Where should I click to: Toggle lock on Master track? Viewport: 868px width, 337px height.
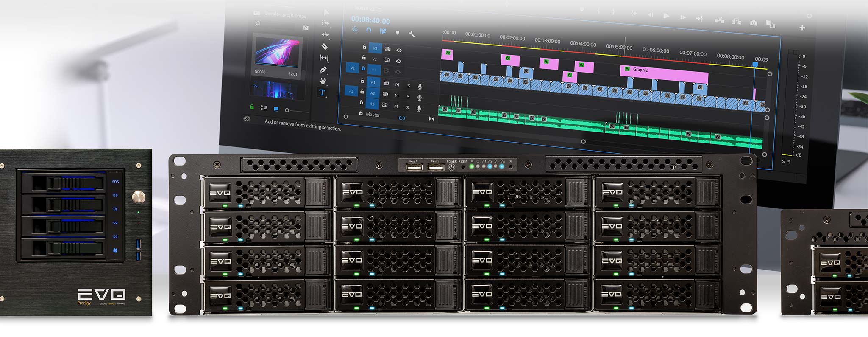(361, 113)
